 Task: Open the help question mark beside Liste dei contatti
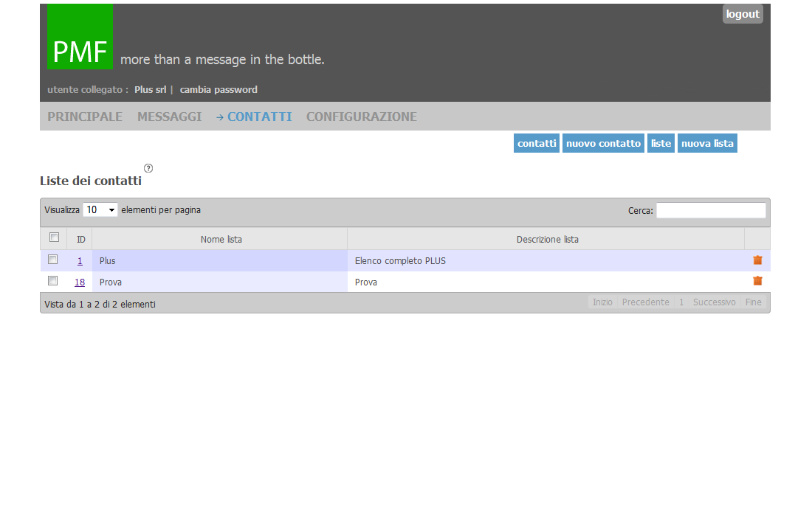coord(148,168)
